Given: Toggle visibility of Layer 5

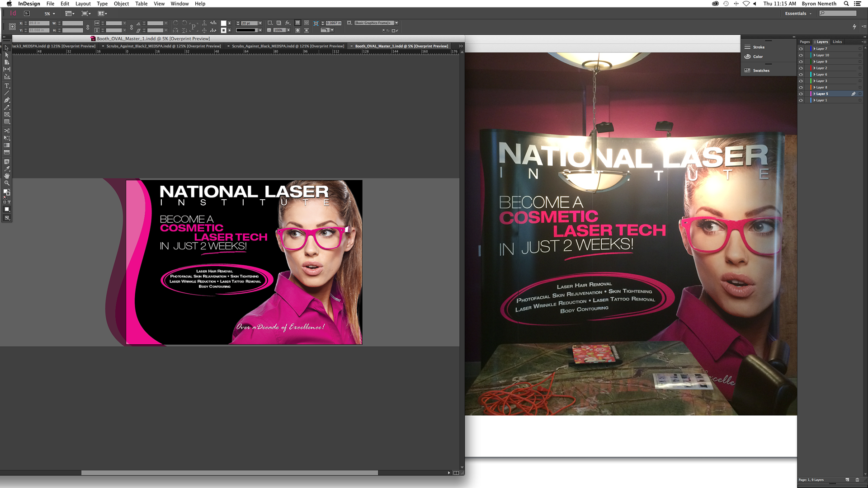Looking at the screenshot, I should [x=801, y=94].
